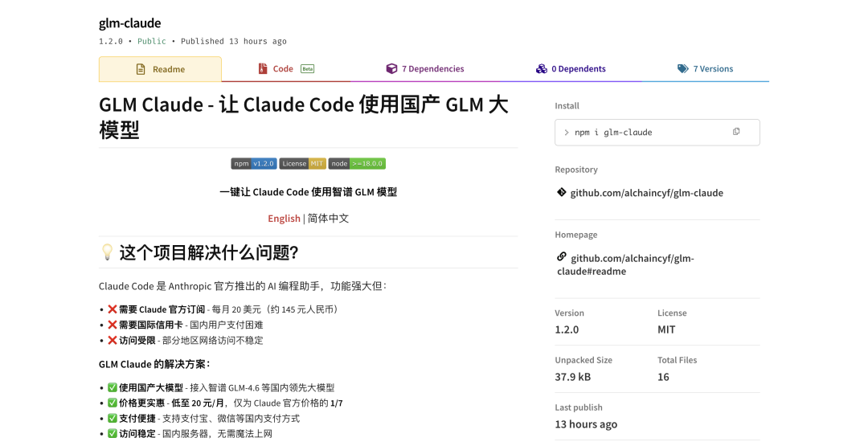Click the License MIT badge
Image resolution: width=868 pixels, height=446 pixels.
pos(302,164)
